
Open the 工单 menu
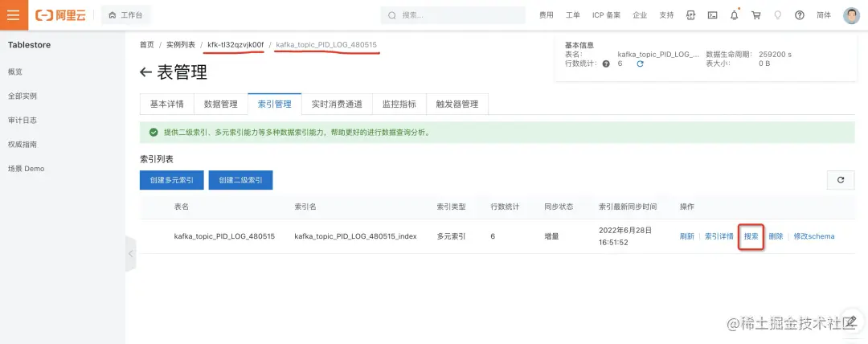click(x=573, y=15)
